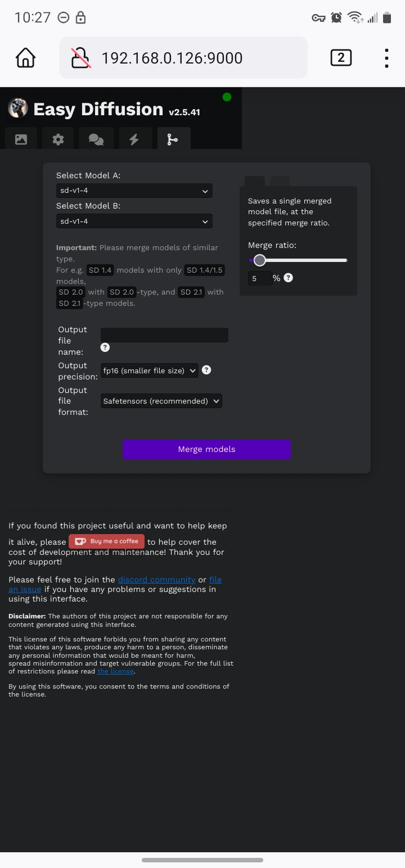Open the image generation tab icon
This screenshot has height=868, width=405.
(20, 138)
